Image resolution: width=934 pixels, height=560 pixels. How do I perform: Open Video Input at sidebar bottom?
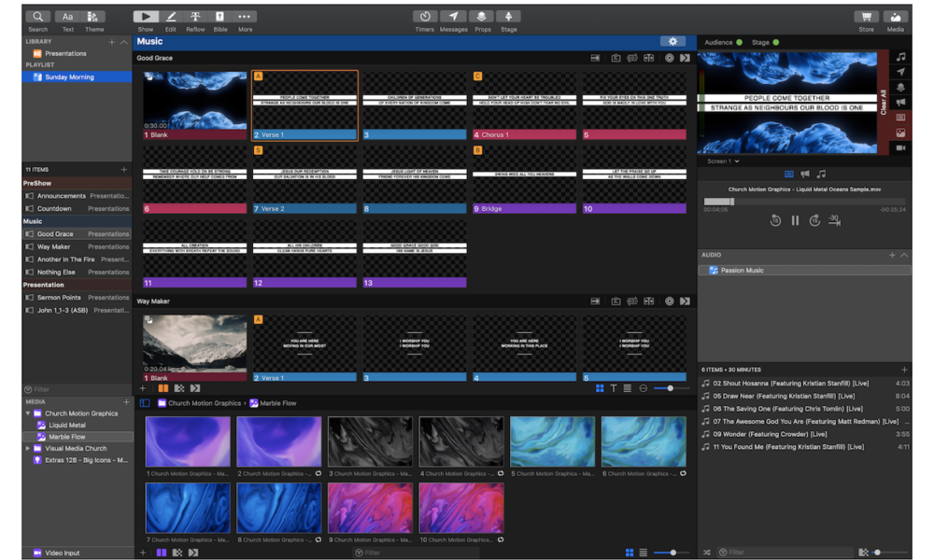[x=77, y=553]
